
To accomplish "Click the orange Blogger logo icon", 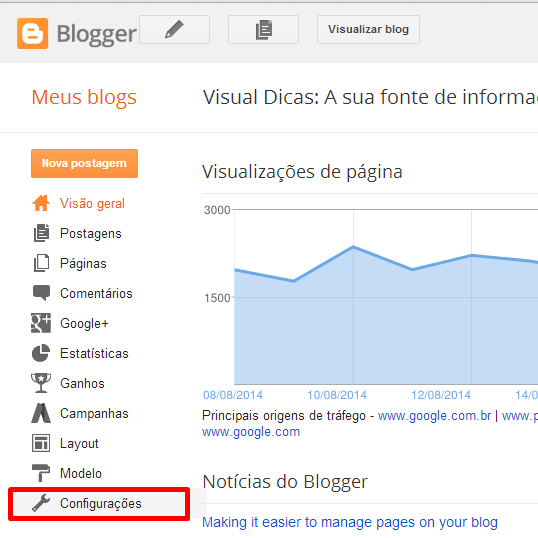I will click(33, 34).
